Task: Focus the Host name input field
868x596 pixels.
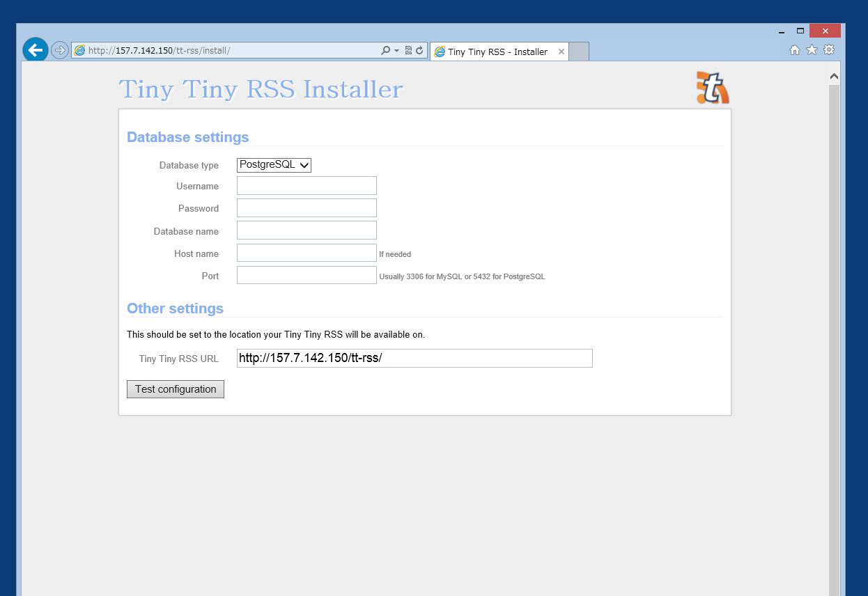Action: point(307,253)
